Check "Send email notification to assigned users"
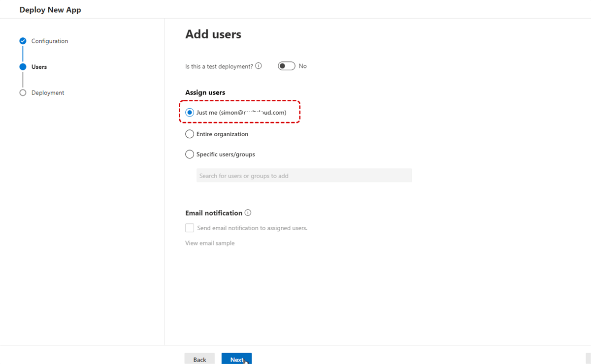591x364 pixels. pos(190,228)
